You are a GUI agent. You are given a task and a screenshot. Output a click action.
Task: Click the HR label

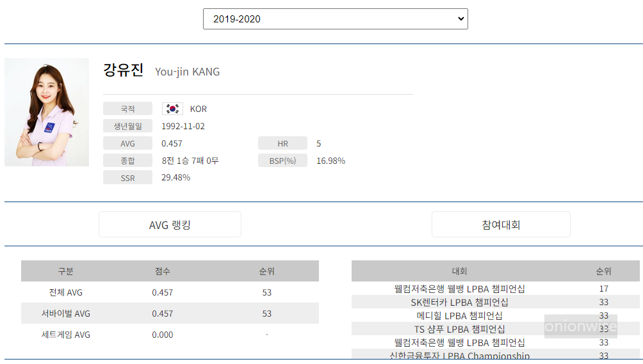[282, 143]
